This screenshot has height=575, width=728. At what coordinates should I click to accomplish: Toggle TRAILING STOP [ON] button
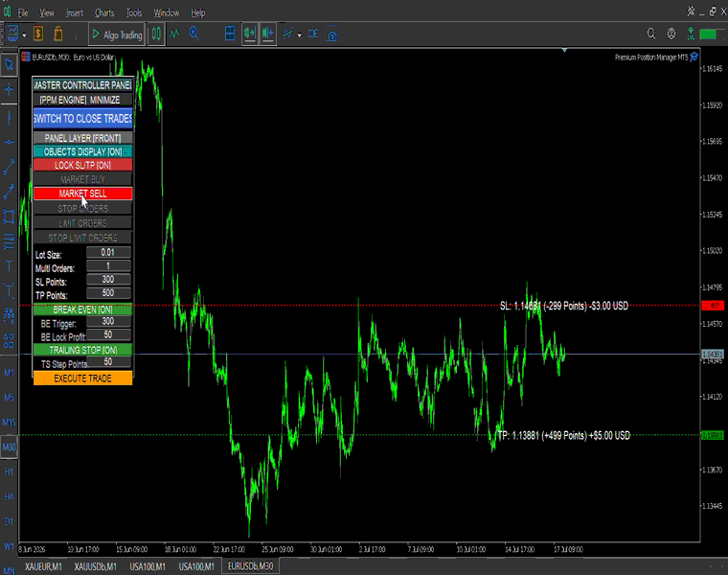(82, 350)
